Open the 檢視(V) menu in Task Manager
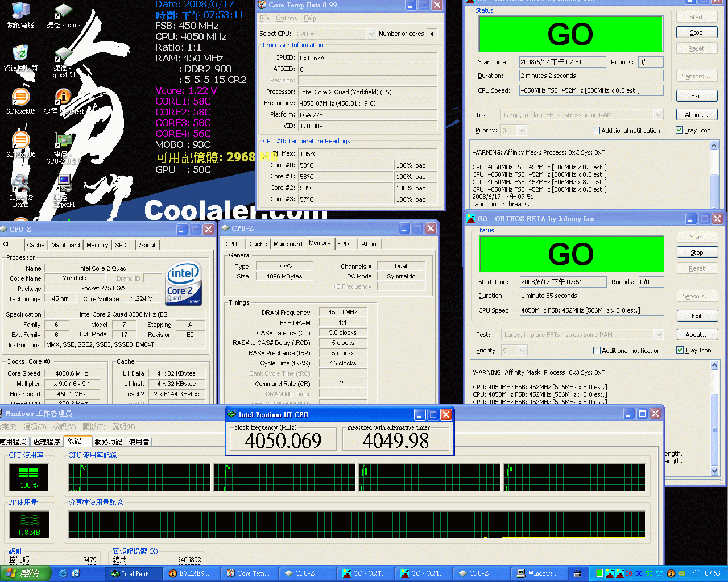The width and height of the screenshot is (728, 582). [64, 427]
